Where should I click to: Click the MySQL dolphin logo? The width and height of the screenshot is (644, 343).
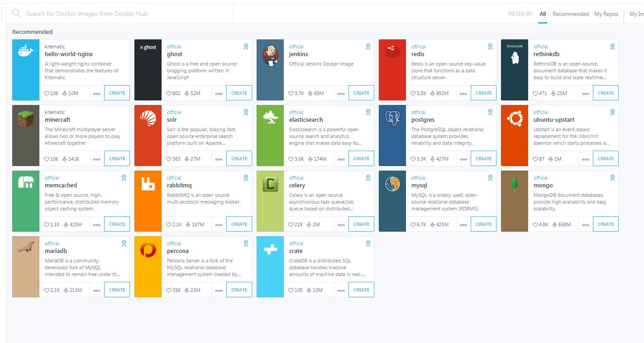point(392,184)
